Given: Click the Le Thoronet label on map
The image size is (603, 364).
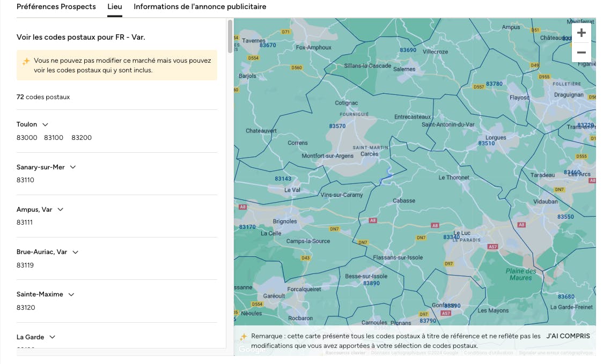Looking at the screenshot, I should (454, 177).
